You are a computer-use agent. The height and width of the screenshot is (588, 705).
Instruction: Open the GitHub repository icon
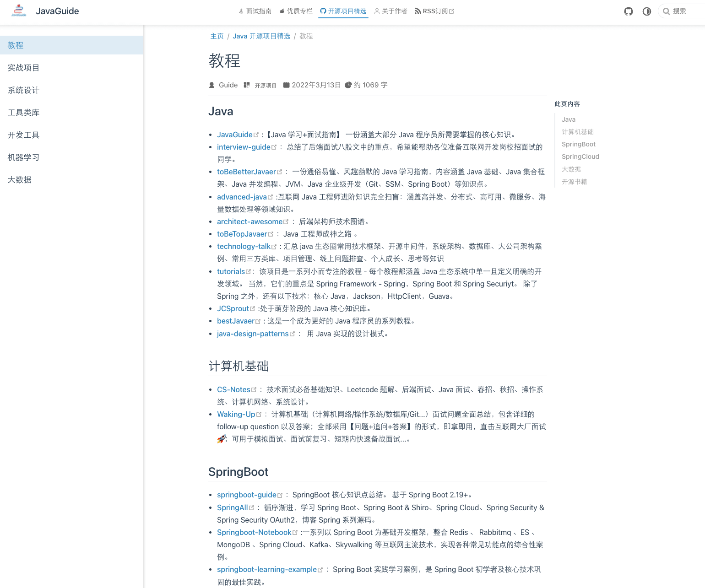pos(629,11)
